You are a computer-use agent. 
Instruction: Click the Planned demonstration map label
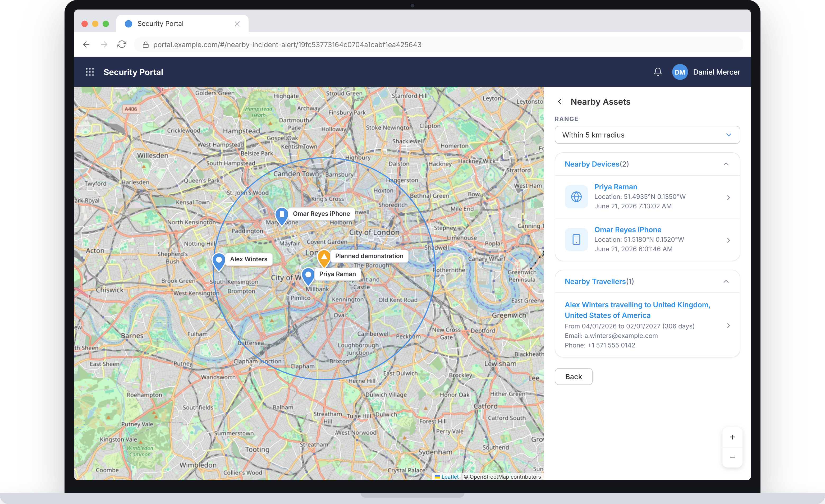click(x=369, y=256)
